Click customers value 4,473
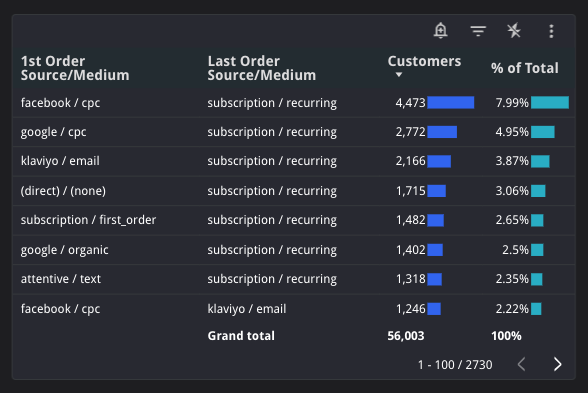 (411, 103)
